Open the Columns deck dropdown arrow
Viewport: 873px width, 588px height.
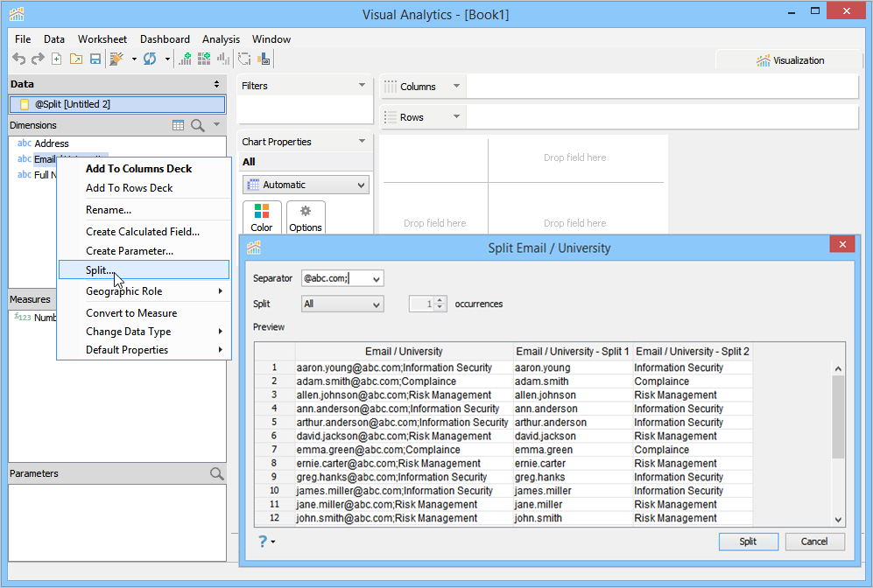[456, 86]
